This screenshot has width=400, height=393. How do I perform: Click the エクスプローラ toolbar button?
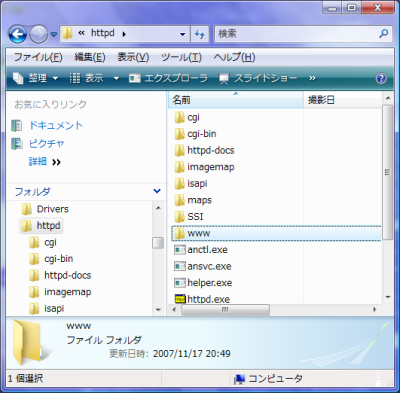[x=168, y=78]
